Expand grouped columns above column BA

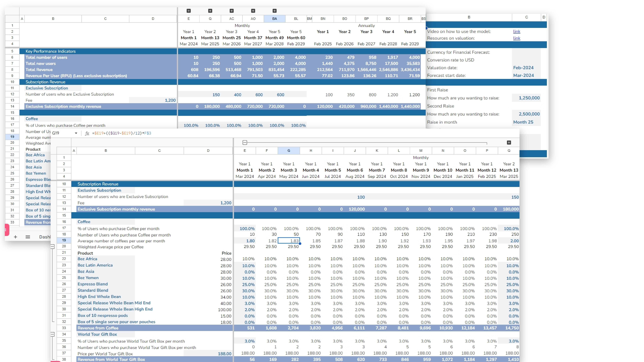(274, 11)
